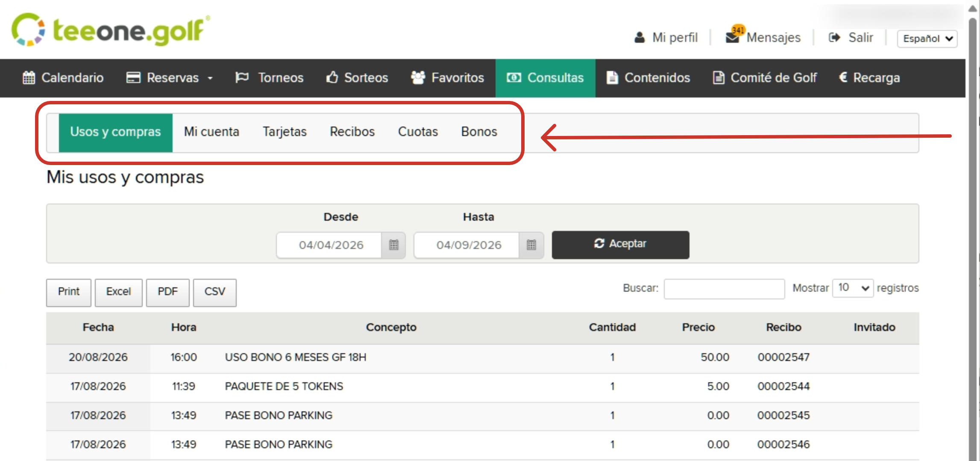The height and width of the screenshot is (461, 980).
Task: Click the Consultas money icon
Action: pos(513,77)
